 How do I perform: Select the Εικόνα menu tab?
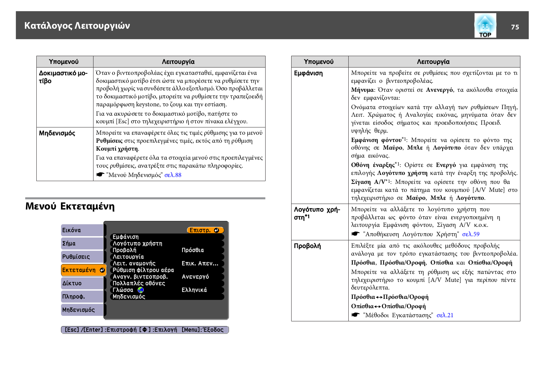82,230
